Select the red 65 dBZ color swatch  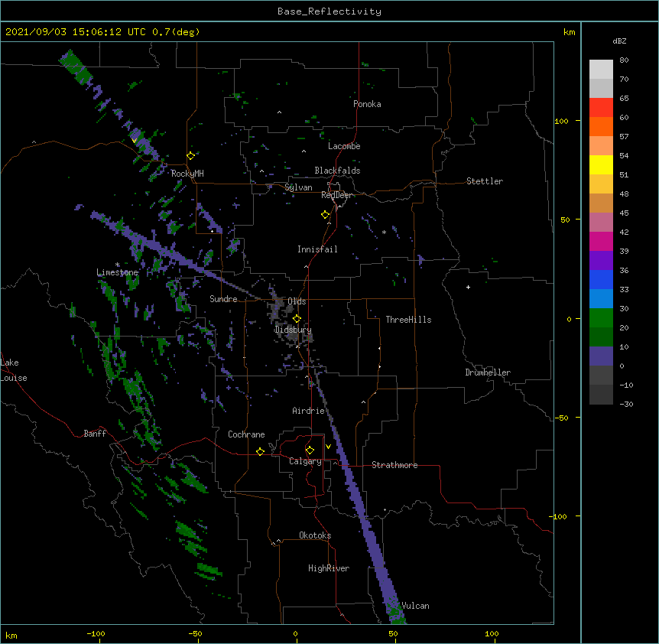coord(601,107)
